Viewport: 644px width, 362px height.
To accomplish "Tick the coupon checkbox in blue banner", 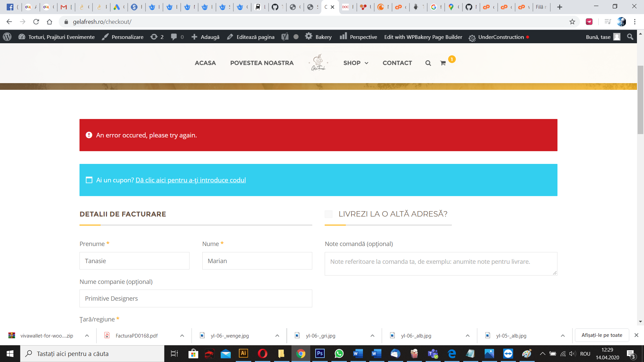I will click(x=89, y=180).
